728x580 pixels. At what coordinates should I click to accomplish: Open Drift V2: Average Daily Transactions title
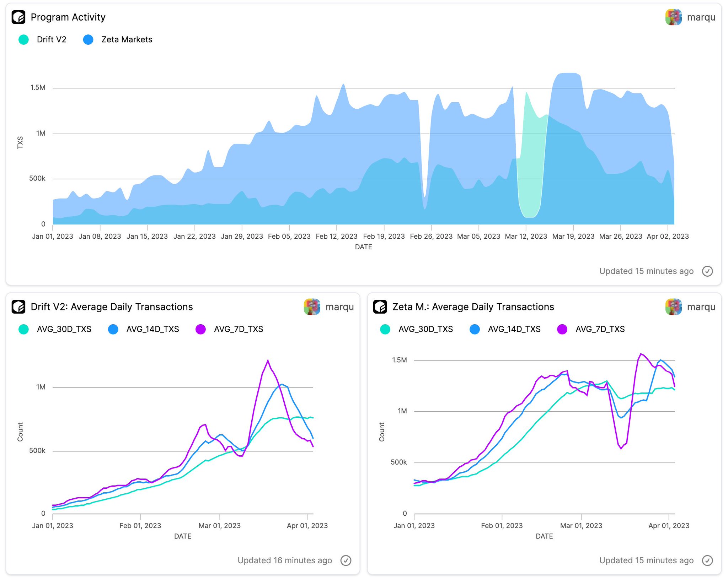pyautogui.click(x=112, y=307)
